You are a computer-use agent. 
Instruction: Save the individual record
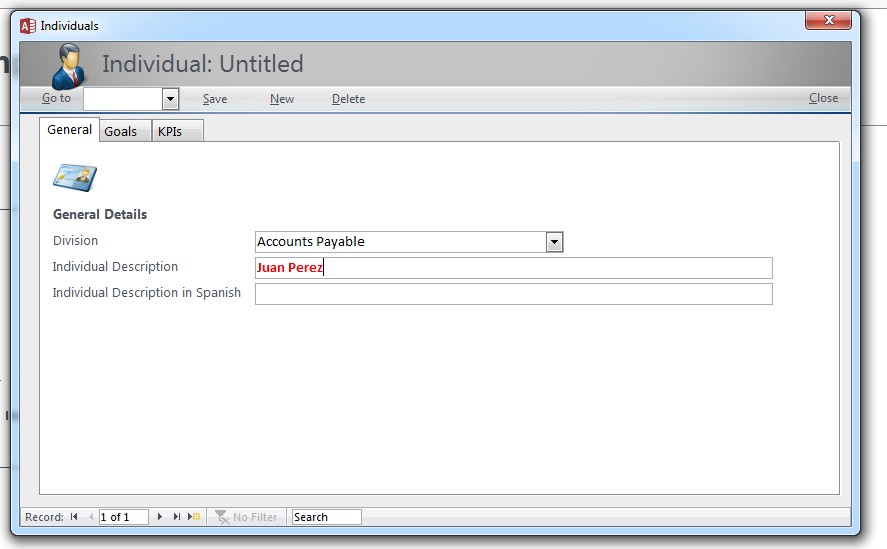[x=215, y=99]
